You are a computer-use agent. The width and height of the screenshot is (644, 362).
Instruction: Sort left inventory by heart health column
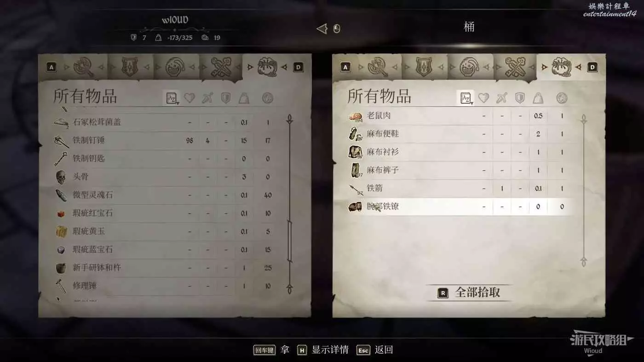pyautogui.click(x=190, y=98)
